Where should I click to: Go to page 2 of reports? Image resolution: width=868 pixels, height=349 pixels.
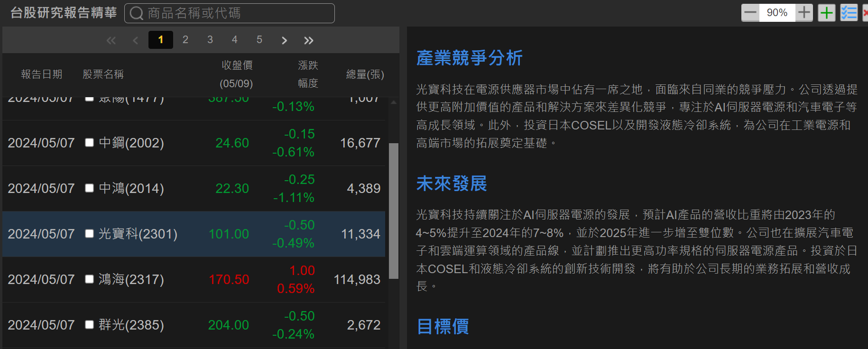tap(185, 40)
